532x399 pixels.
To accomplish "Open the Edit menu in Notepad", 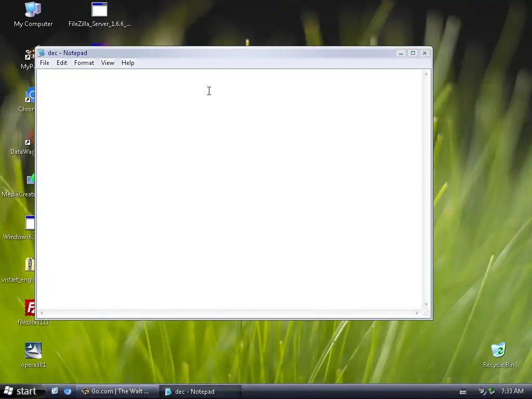I will pyautogui.click(x=62, y=63).
